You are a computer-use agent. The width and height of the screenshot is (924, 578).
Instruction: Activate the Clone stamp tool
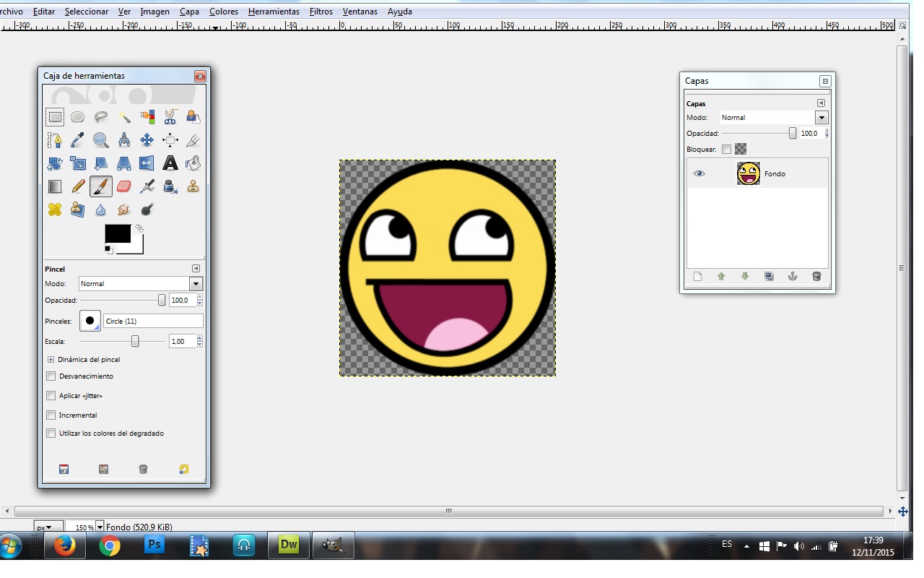pos(193,186)
